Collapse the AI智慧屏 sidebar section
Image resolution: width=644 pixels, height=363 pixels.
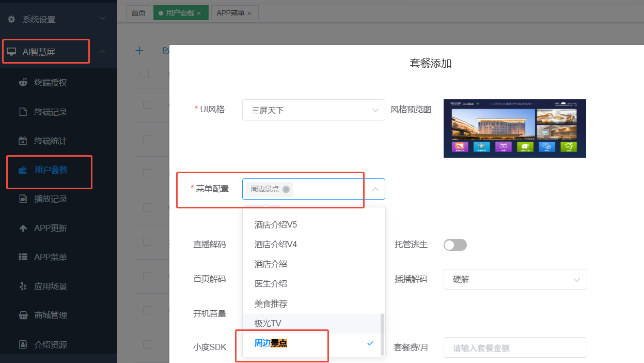point(102,52)
